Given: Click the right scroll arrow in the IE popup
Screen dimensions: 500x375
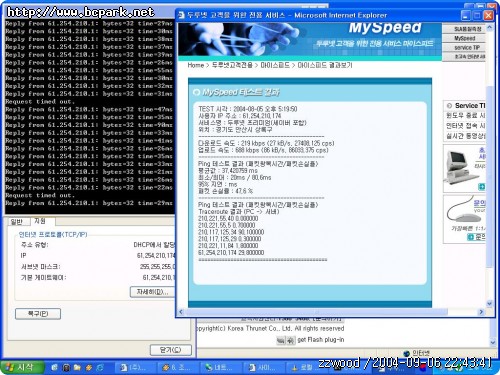Looking at the screenshot, I should 481,312.
